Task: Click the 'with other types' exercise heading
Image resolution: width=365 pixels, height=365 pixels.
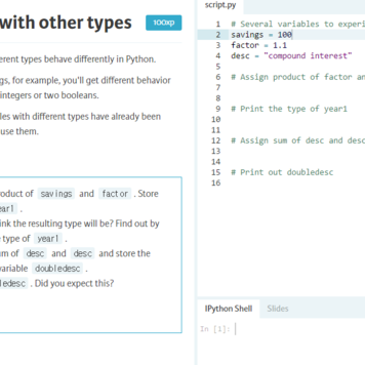Action: click(x=66, y=23)
